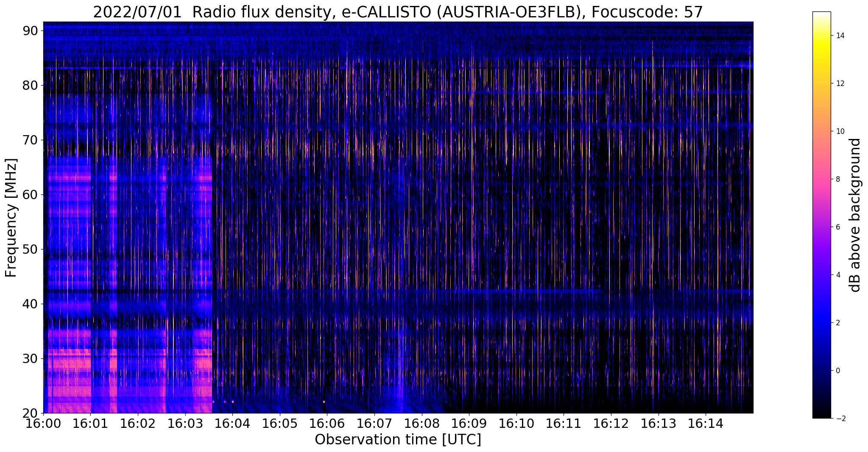The height and width of the screenshot is (452, 868).
Task: Click the 16:00 time tick label
Action: pyautogui.click(x=43, y=423)
